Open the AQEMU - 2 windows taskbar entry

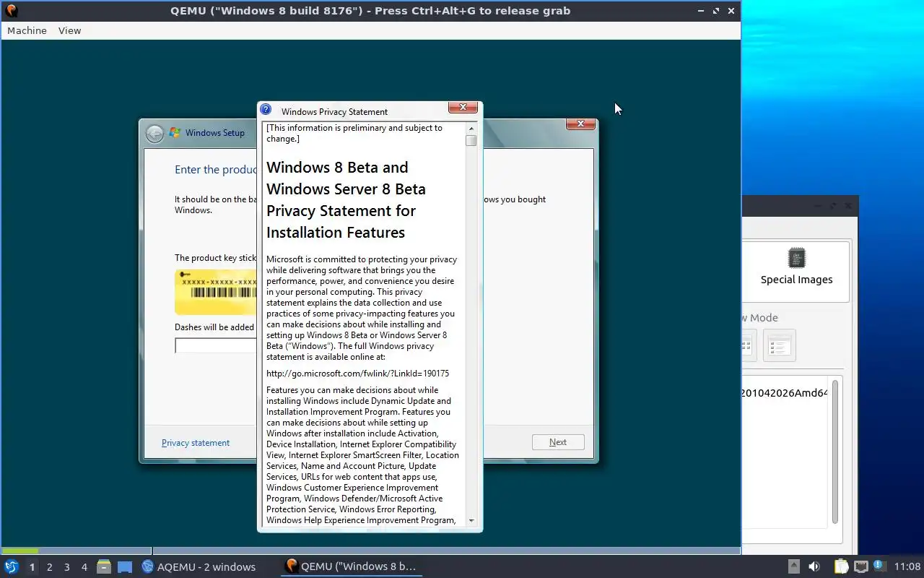coord(199,567)
